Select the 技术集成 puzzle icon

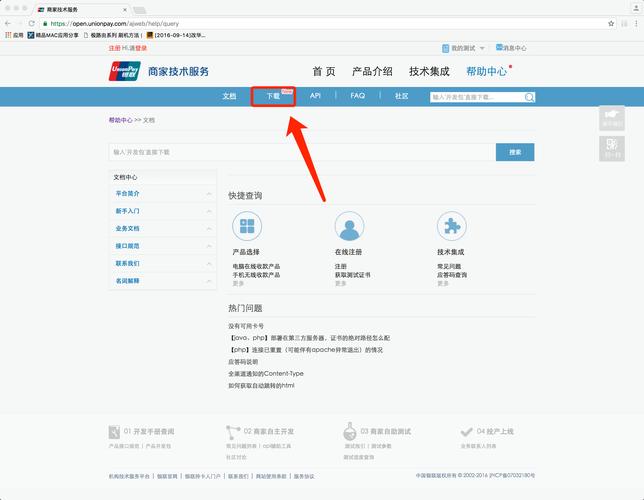point(451,225)
